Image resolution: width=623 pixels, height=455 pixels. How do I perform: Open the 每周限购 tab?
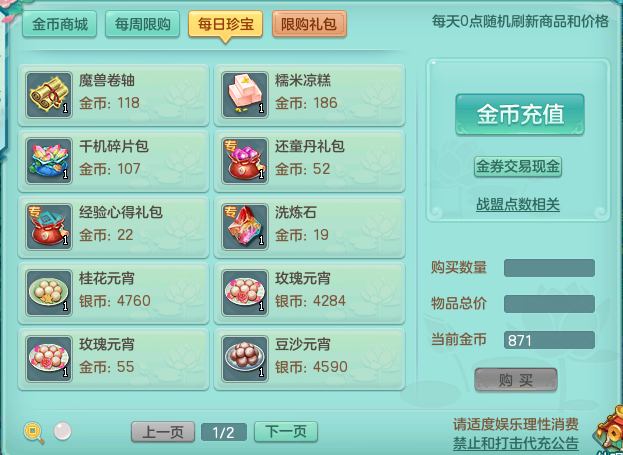point(142,24)
